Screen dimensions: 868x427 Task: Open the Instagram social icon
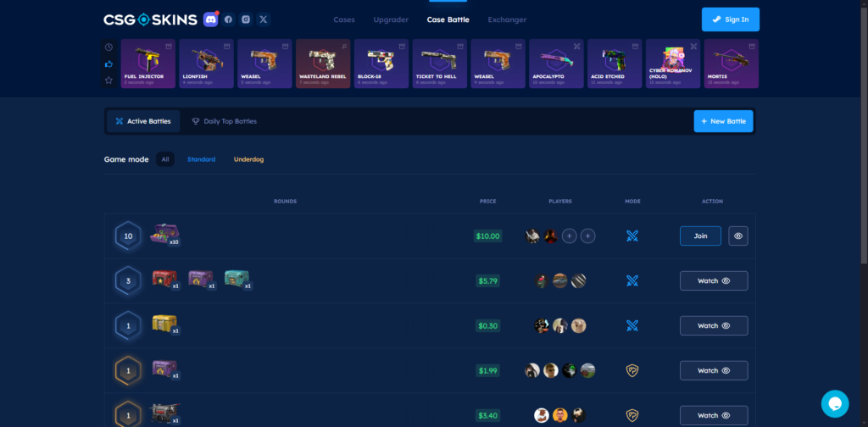pyautogui.click(x=246, y=19)
